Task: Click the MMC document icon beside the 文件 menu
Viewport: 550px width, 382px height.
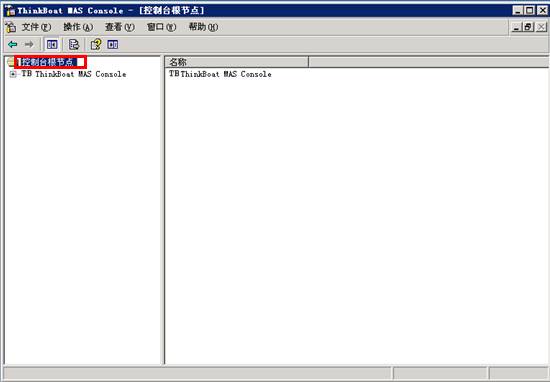Action: (11, 27)
